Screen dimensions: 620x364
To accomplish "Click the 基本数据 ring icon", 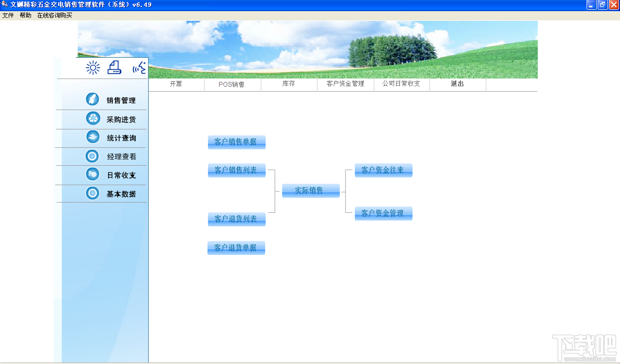I will pyautogui.click(x=93, y=193).
